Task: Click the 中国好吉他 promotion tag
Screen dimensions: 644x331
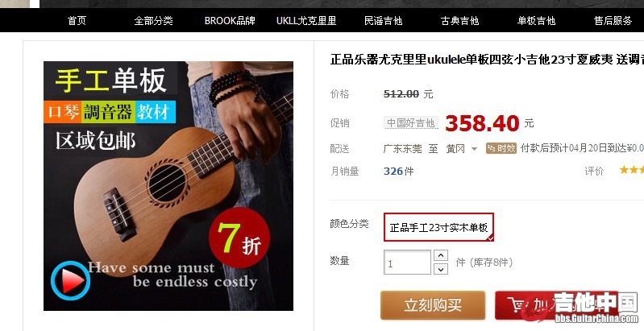Action: click(411, 122)
